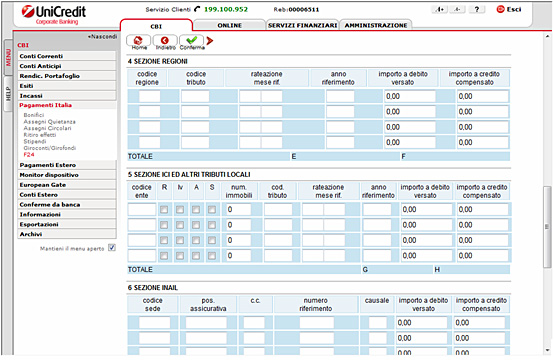The image size is (554, 360).
Task: Check the R box in first ICI row
Action: 164,210
